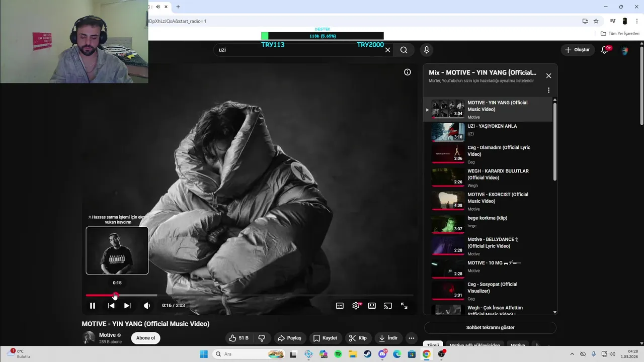Open YouTube notifications bell
The width and height of the screenshot is (644, 362).
coord(605,50)
